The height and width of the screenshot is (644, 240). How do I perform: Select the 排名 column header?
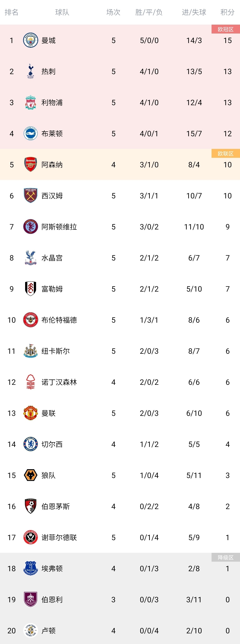tap(12, 12)
